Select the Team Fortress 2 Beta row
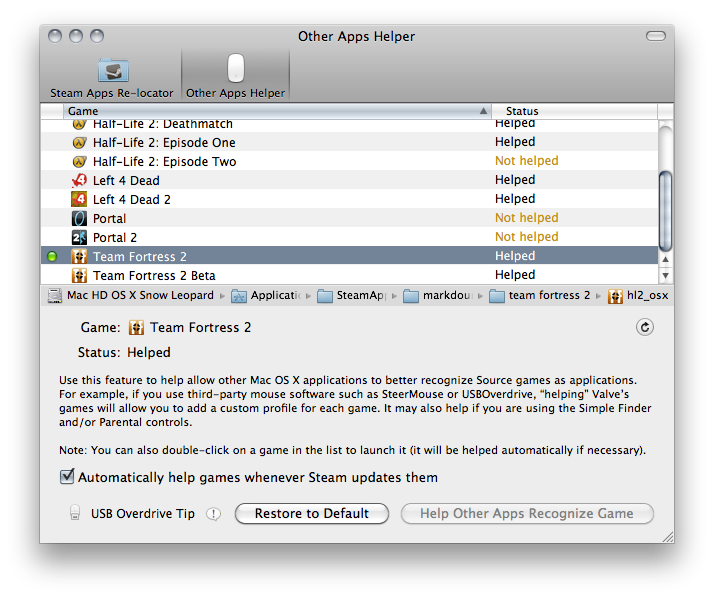Image resolution: width=714 pixels, height=598 pixels. (x=349, y=276)
